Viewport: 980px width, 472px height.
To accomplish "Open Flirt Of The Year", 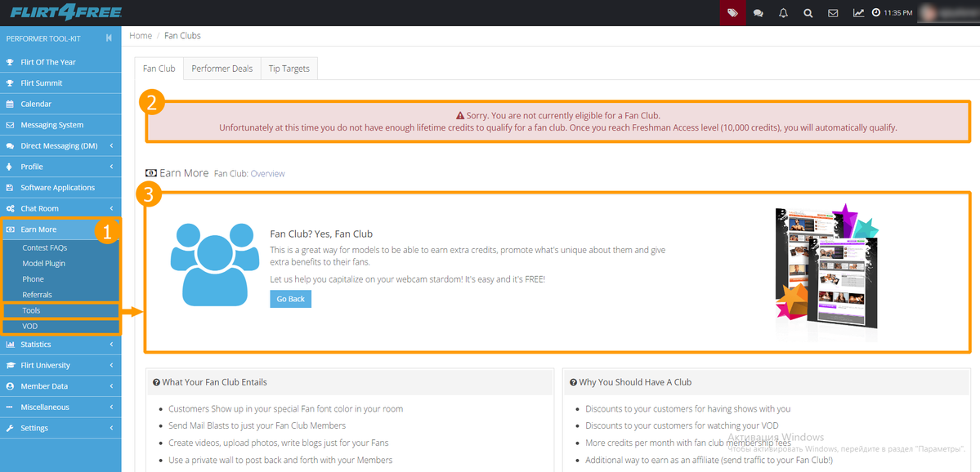I will coord(47,62).
